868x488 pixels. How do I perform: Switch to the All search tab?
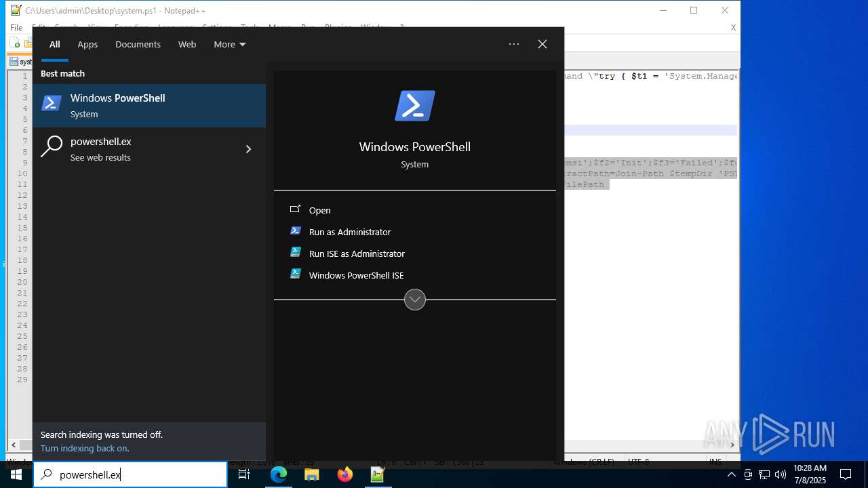pyautogui.click(x=55, y=44)
